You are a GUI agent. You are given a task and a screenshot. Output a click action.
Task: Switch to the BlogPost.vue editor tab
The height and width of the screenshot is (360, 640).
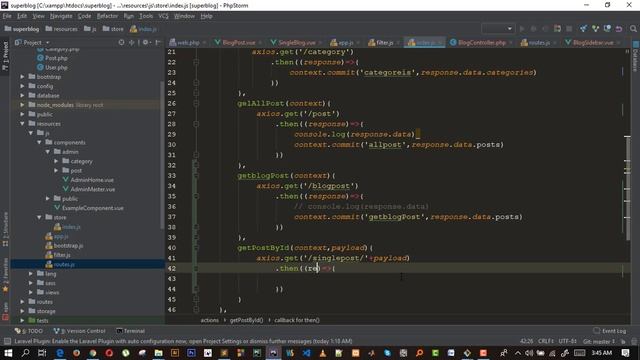(239, 42)
